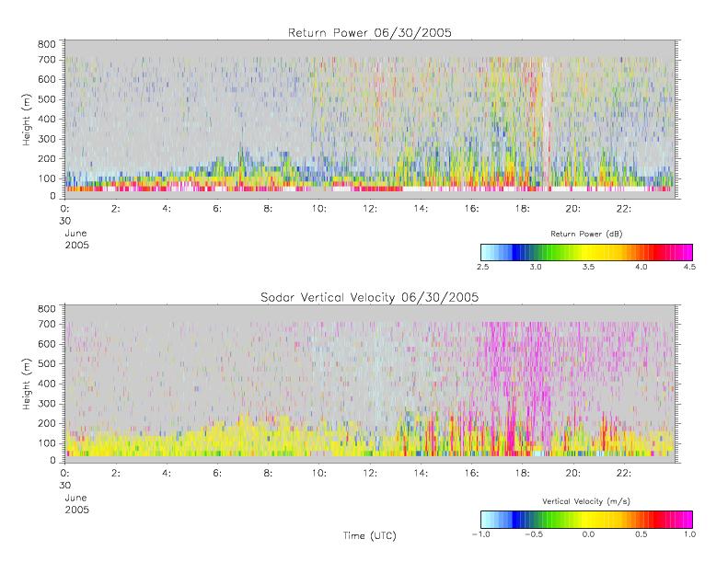Click the '14:' time tick on bottom chart
This screenshot has width=728, height=562.
coord(421,474)
